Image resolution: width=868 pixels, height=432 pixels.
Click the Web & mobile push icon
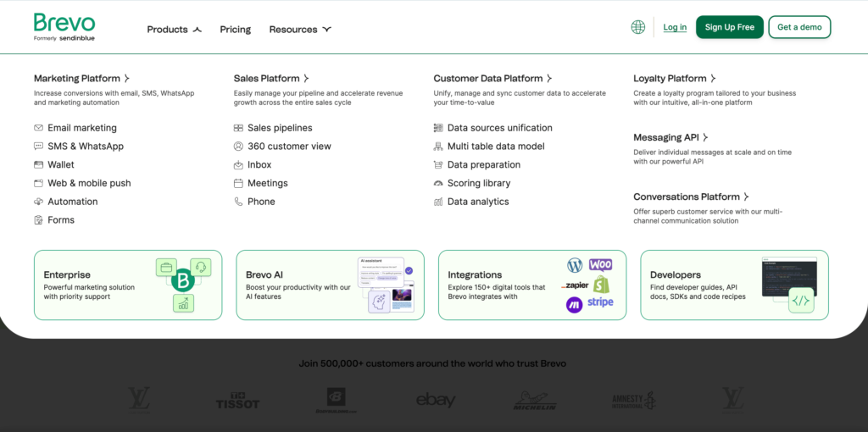(38, 183)
